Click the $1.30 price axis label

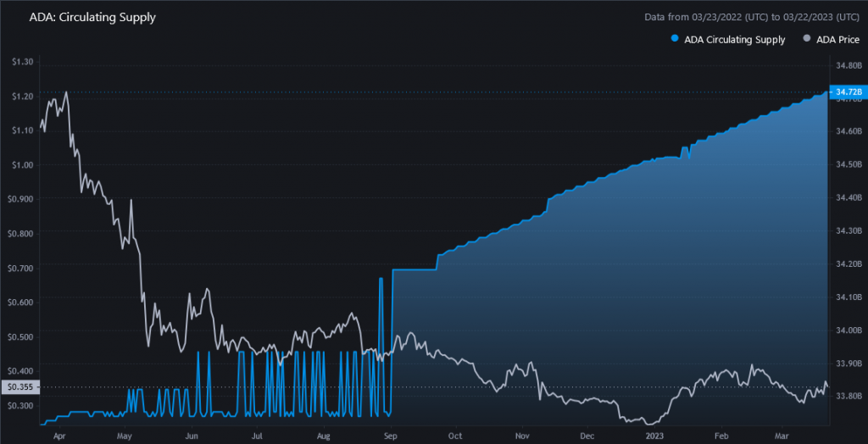click(23, 62)
